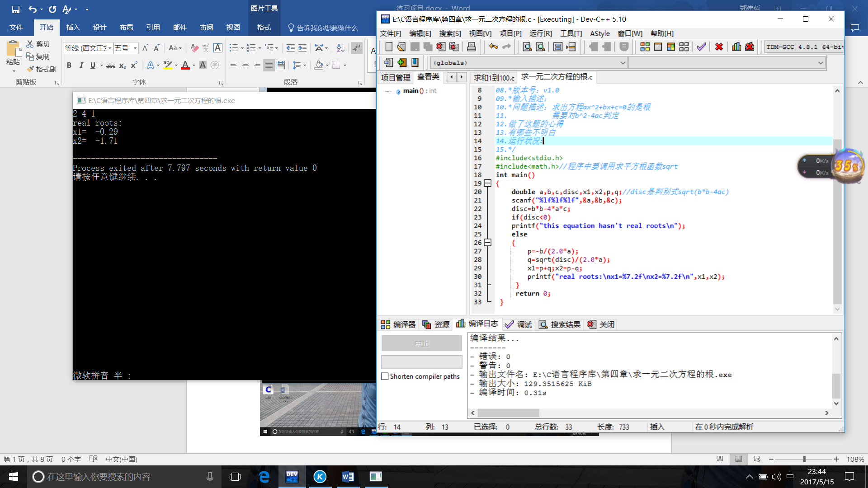
Task: Open the 运行[R] menu in Dev-C++
Action: click(540, 33)
